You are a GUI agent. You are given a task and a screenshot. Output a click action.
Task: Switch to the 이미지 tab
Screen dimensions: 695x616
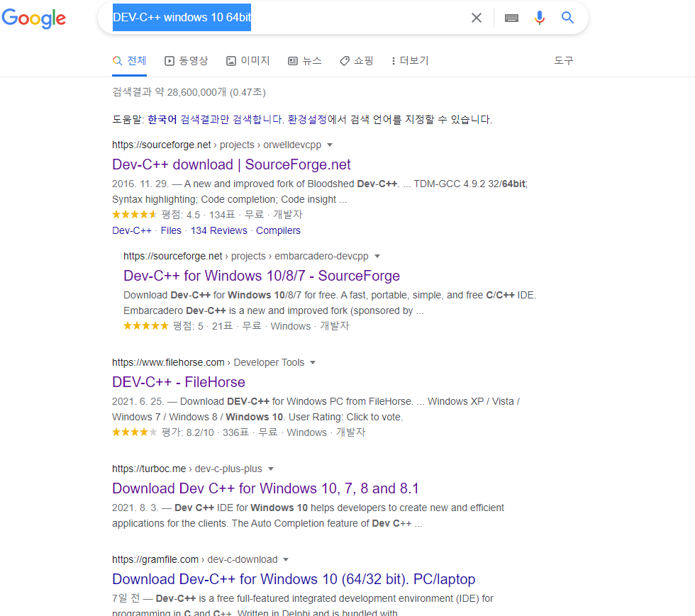pos(248,61)
